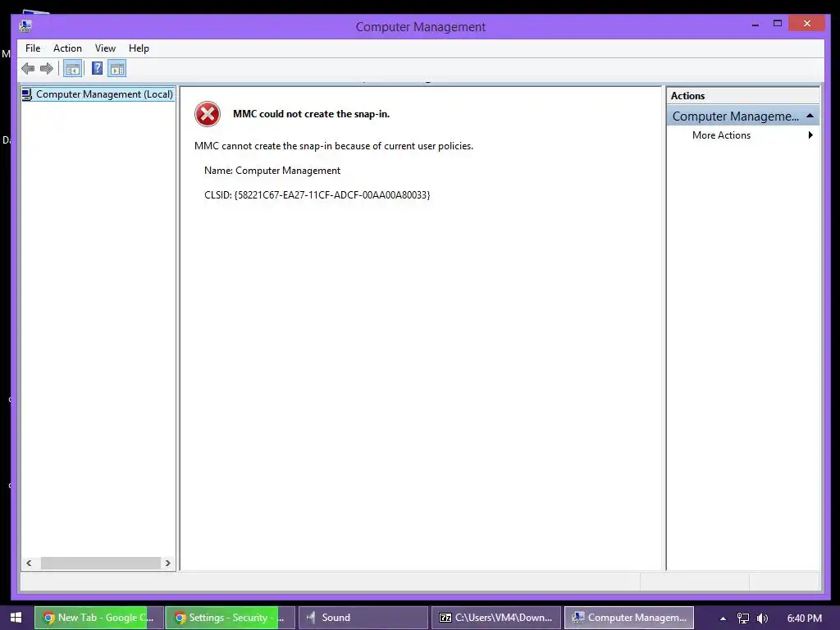This screenshot has height=630, width=840.
Task: Click the CLSID value line
Action: 317,195
